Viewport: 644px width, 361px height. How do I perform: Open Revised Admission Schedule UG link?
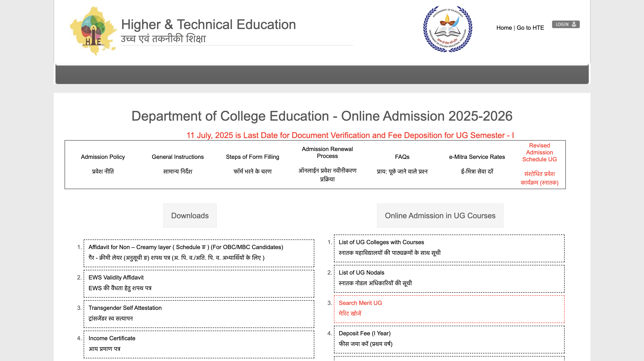(x=540, y=152)
